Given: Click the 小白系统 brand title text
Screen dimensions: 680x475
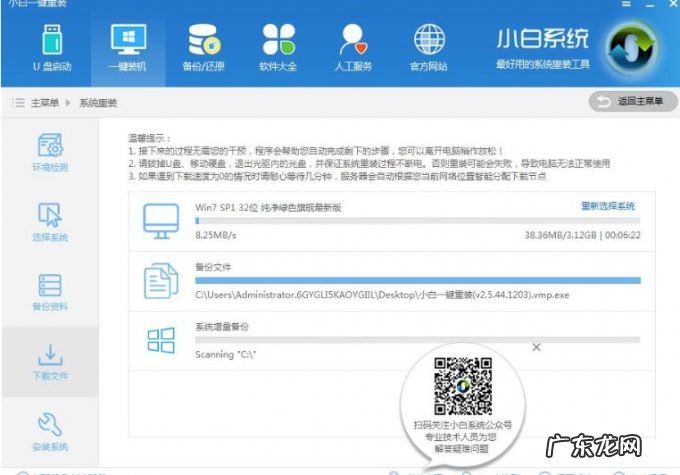Looking at the screenshot, I should pos(543,38).
